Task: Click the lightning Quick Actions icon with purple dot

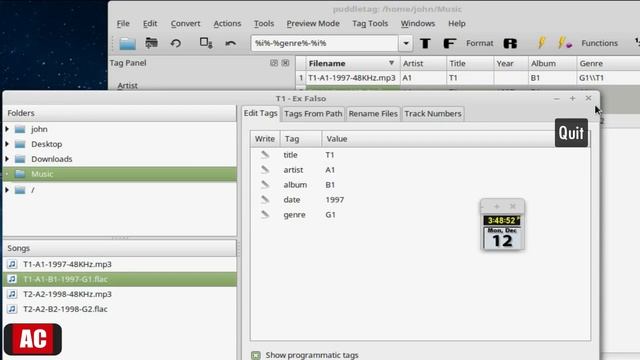Action: coord(564,43)
